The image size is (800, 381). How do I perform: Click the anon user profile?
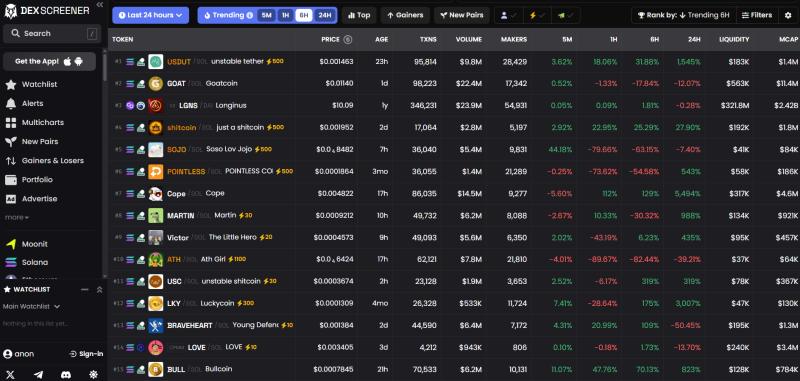coord(18,354)
